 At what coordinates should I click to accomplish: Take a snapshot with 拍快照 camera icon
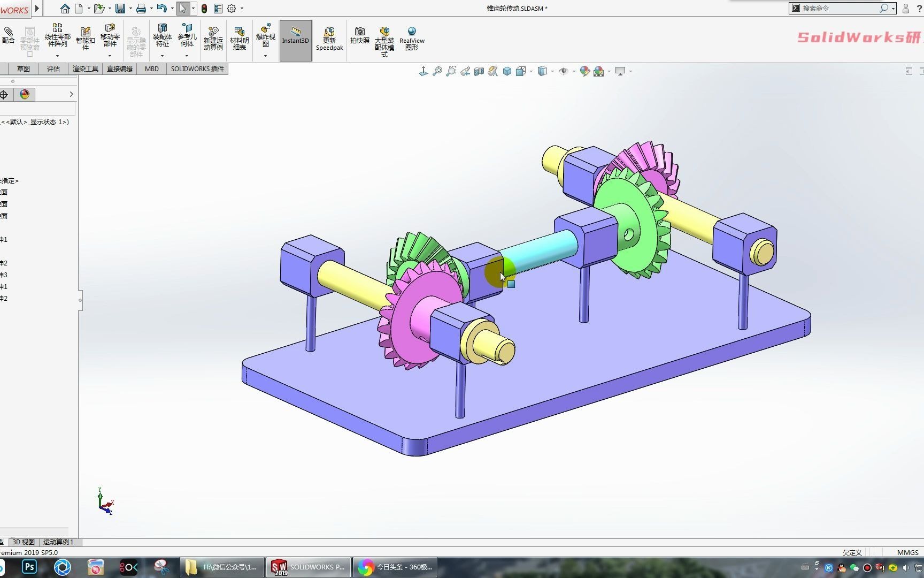(359, 35)
